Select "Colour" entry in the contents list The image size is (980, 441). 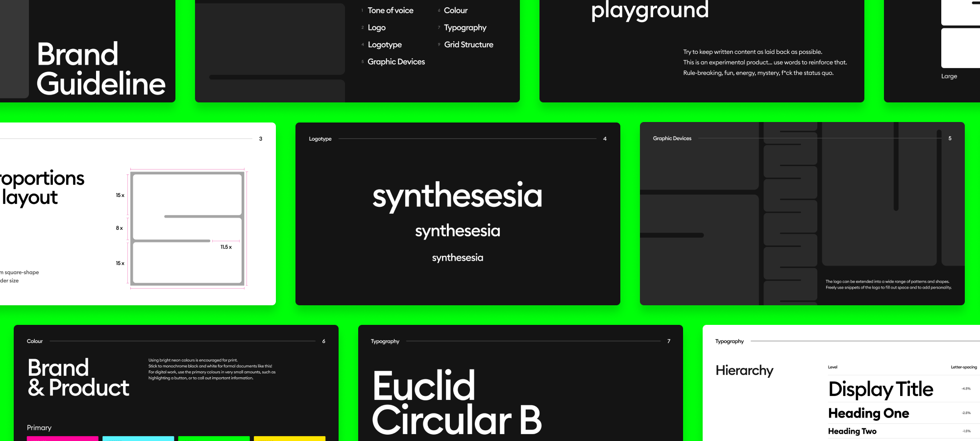[x=456, y=10]
